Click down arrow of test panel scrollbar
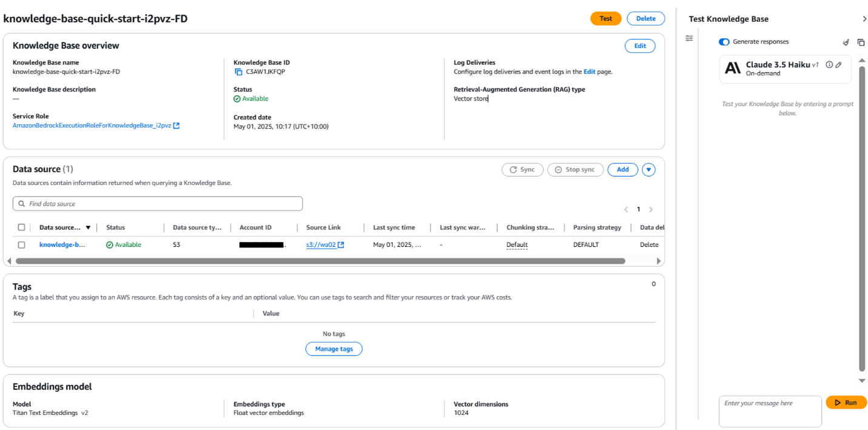 click(x=862, y=381)
